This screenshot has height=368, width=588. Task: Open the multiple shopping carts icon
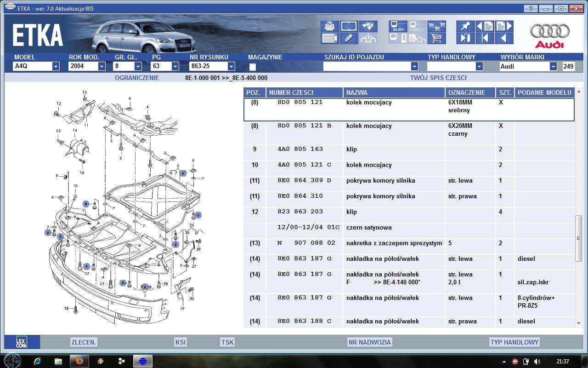coord(436,26)
